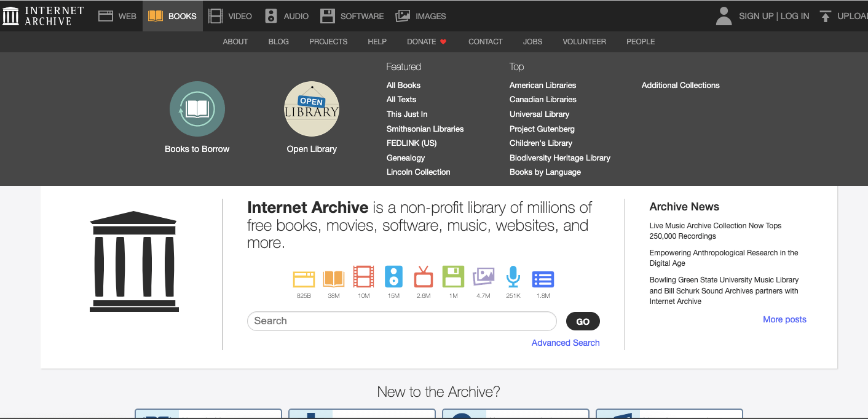Open the AUDIO menu label
The height and width of the screenshot is (419, 868).
tap(296, 16)
